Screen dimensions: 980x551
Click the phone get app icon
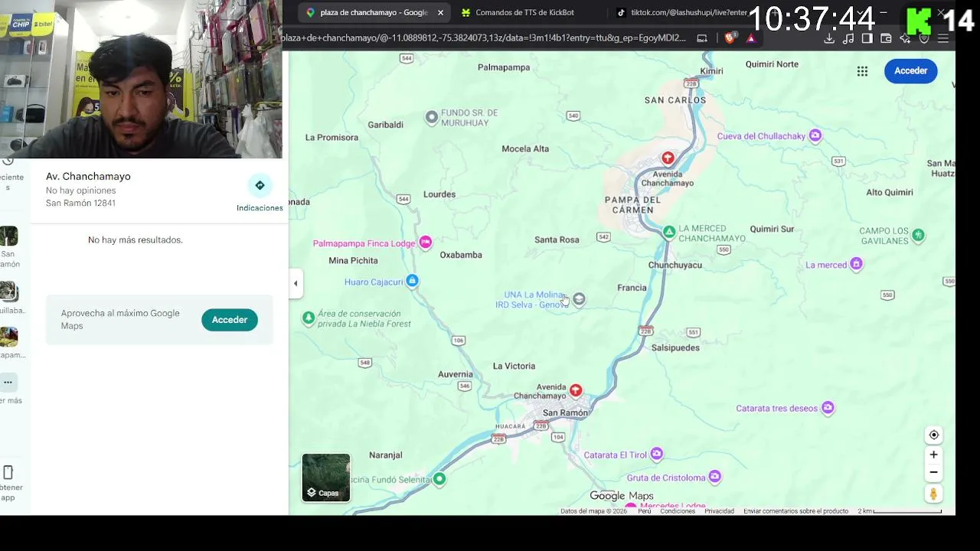coord(8,472)
